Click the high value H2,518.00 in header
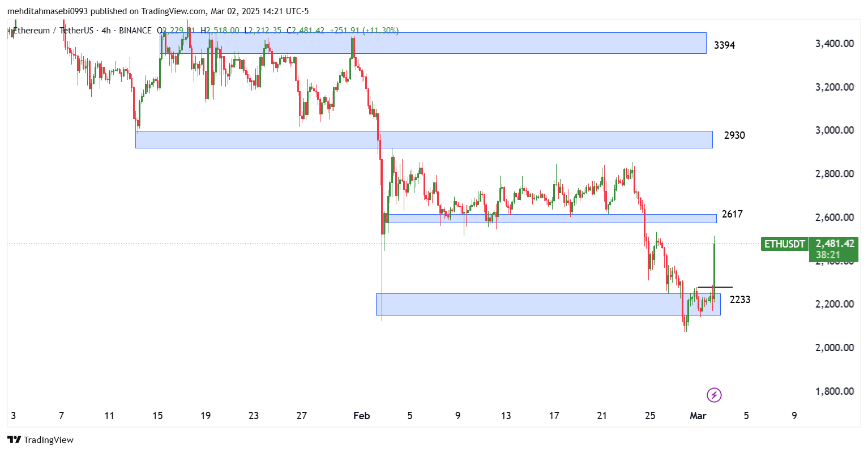Screen dimensions: 868x452 point(220,31)
